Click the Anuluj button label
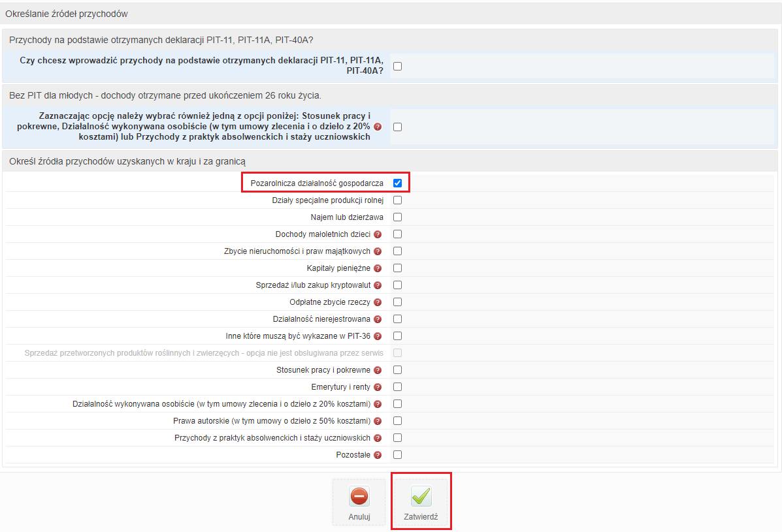Image resolution: width=782 pixels, height=532 pixels. [x=359, y=516]
